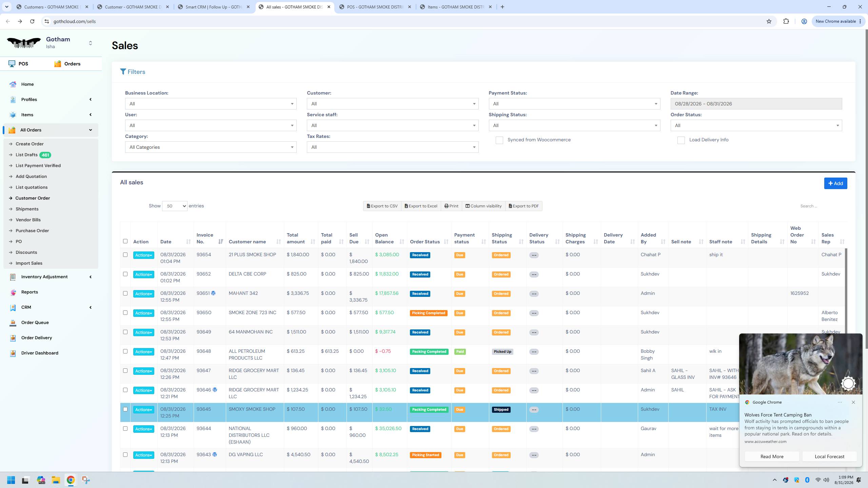
Task: Click the blue Add button
Action: (835, 183)
